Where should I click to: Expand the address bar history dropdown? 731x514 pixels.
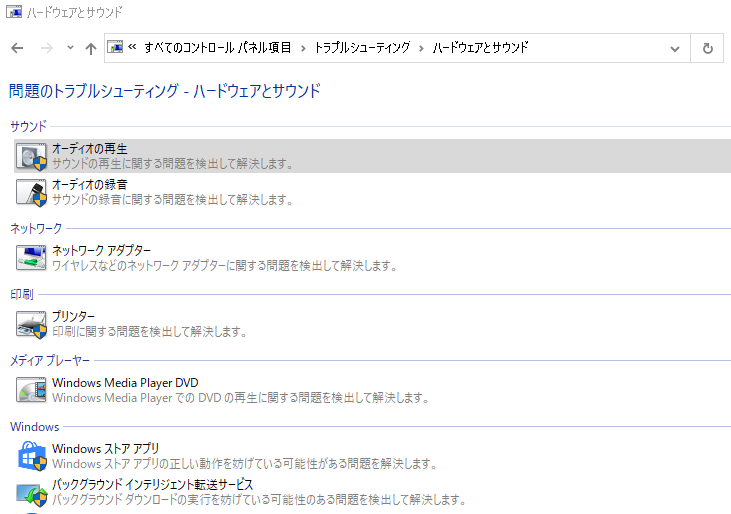pyautogui.click(x=675, y=48)
